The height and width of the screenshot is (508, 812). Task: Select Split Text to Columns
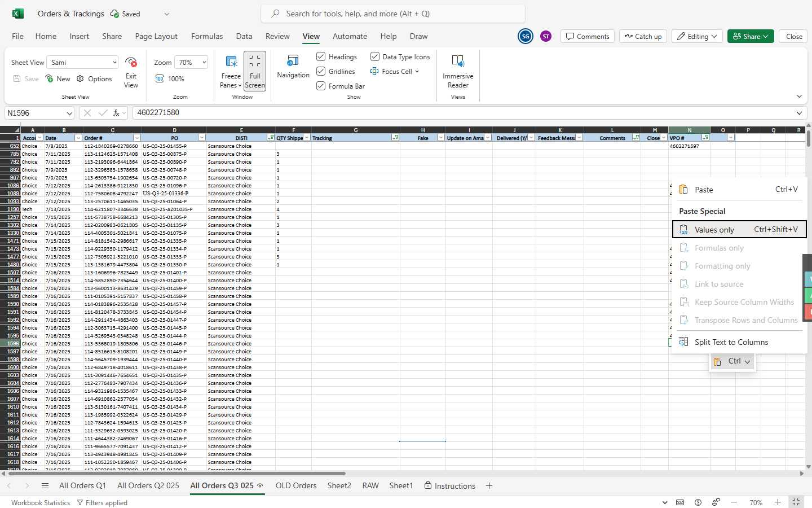[739, 342]
